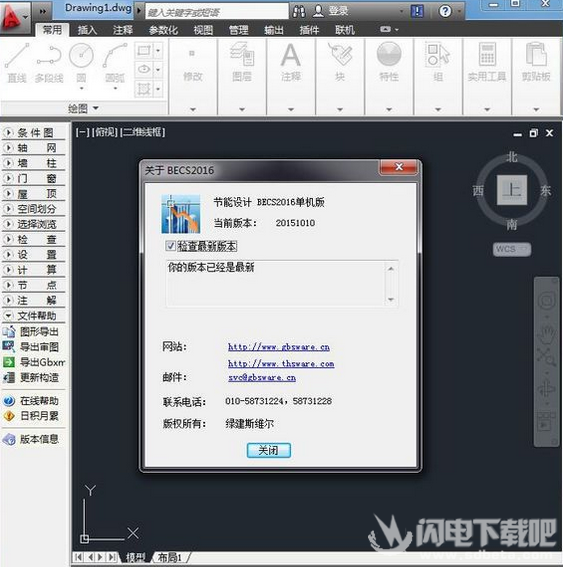The image size is (563, 567).
Task: Switch to the 输出 ribbon tab
Action: pos(274,30)
